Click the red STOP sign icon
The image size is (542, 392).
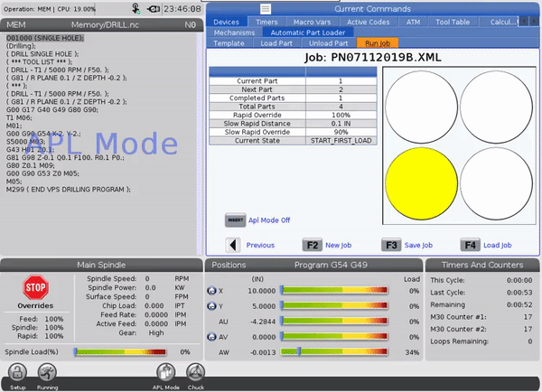(35, 288)
